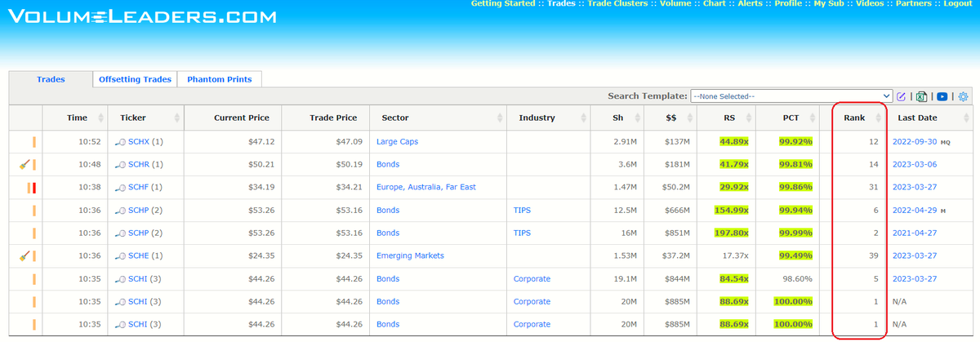The image size is (980, 342).
Task: Click the edit search template pencil icon
Action: pyautogui.click(x=902, y=96)
